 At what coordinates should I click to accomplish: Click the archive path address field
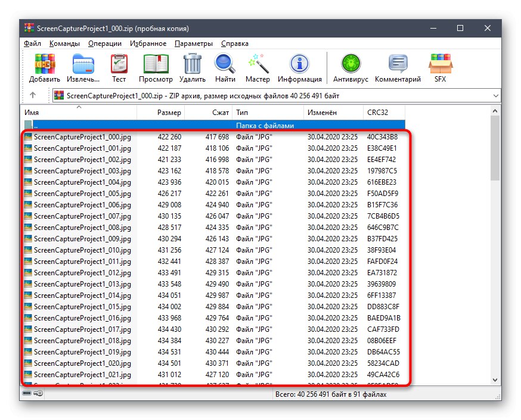tap(277, 96)
